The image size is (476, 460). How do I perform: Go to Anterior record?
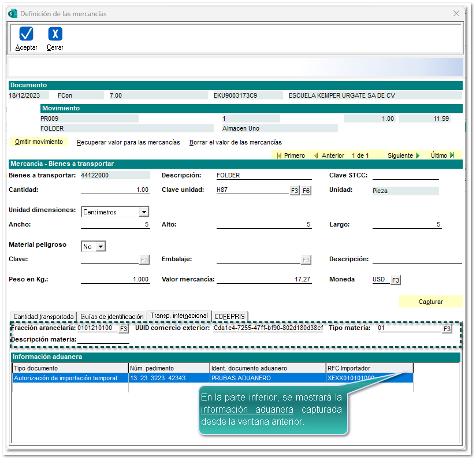coord(329,155)
